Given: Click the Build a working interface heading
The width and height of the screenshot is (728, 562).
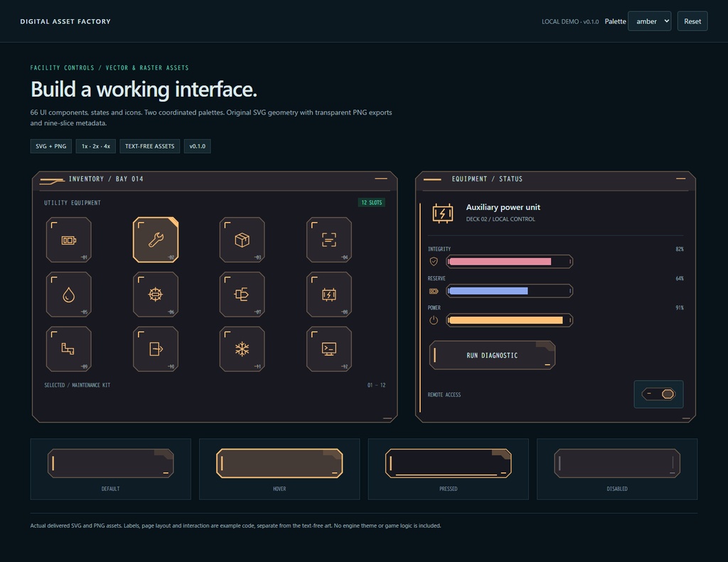Looking at the screenshot, I should (144, 89).
